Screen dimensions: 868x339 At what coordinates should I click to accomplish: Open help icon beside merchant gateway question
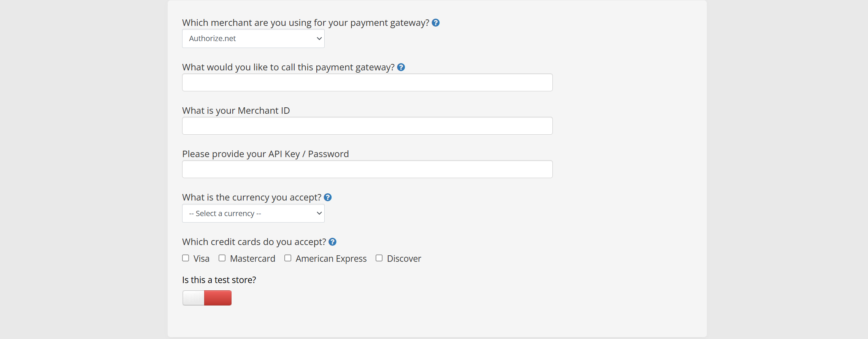tap(436, 23)
